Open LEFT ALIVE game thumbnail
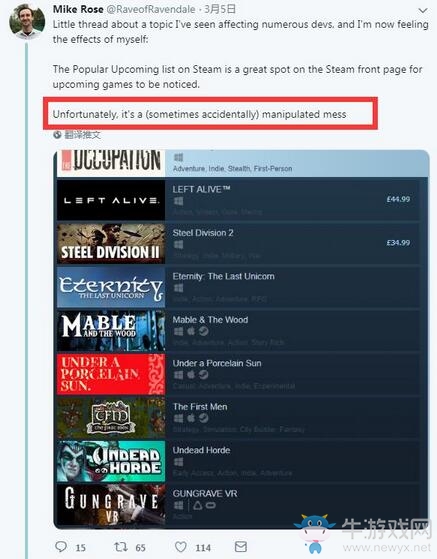 point(111,200)
